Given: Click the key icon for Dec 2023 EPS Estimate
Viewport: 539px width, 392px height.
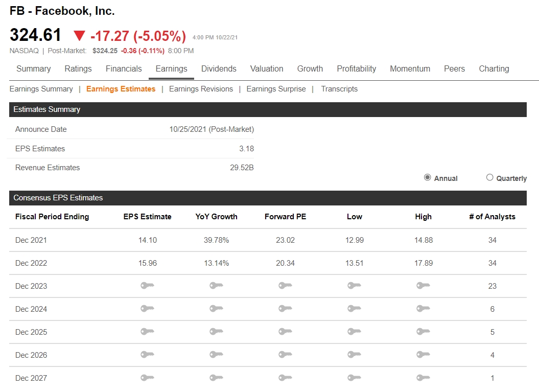Looking at the screenshot, I should [x=148, y=286].
